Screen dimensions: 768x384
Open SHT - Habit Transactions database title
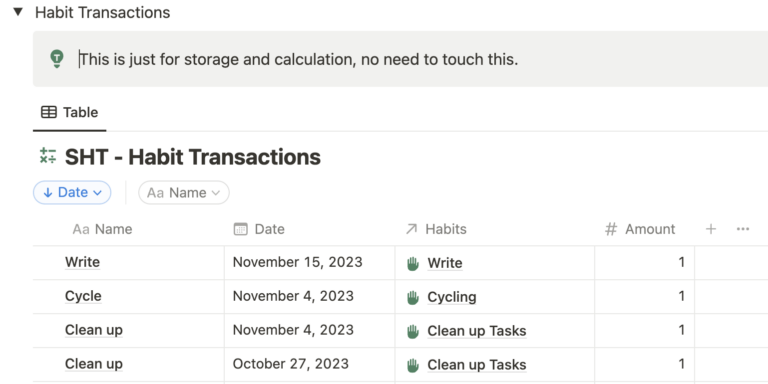[192, 157]
